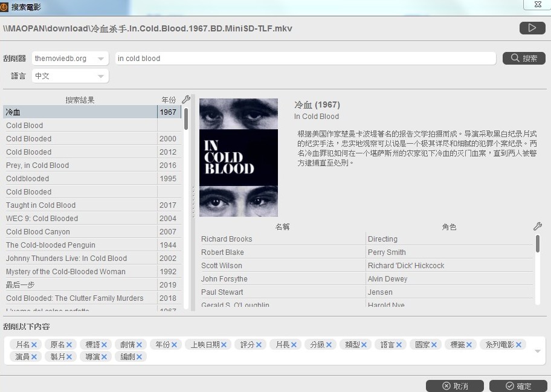The image size is (551, 392).
Task: Remove the 原名 tag
Action: [x=69, y=345]
